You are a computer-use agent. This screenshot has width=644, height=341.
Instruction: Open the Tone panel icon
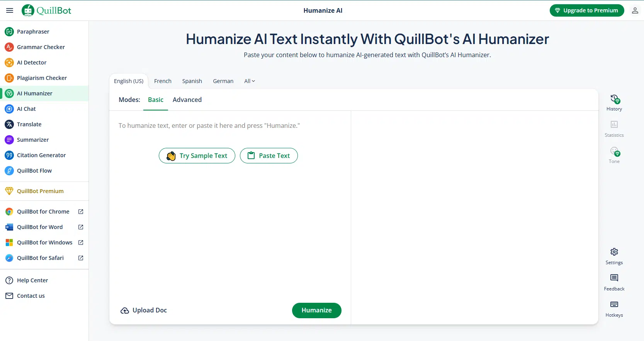614,151
